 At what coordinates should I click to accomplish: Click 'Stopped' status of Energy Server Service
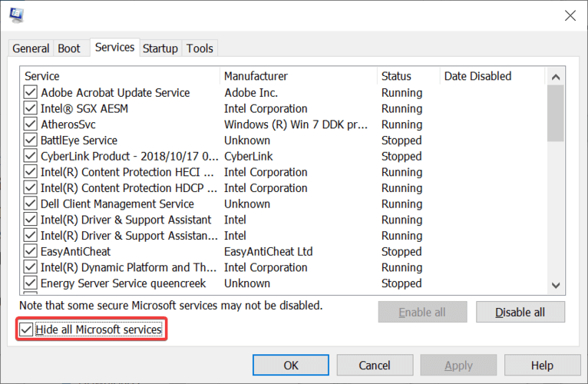pyautogui.click(x=401, y=283)
